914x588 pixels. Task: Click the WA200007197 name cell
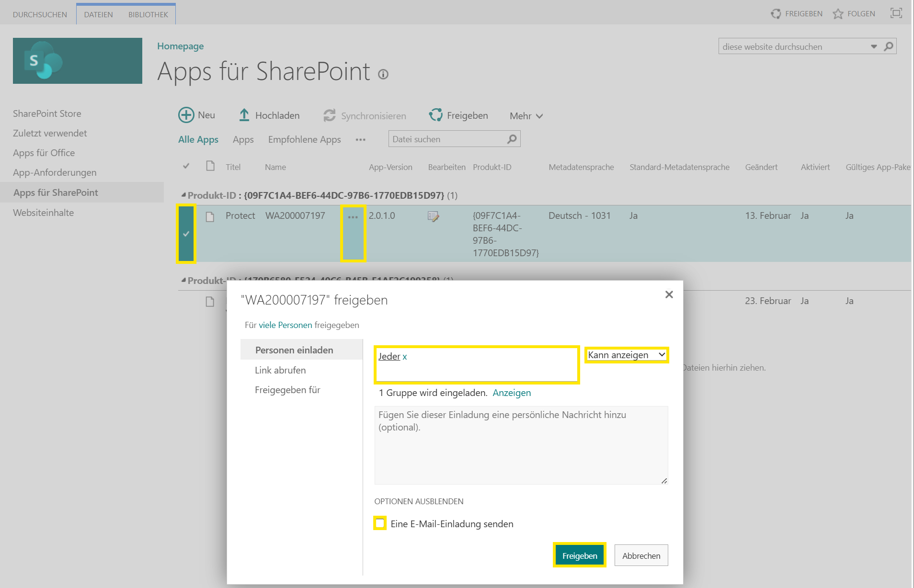click(x=295, y=215)
